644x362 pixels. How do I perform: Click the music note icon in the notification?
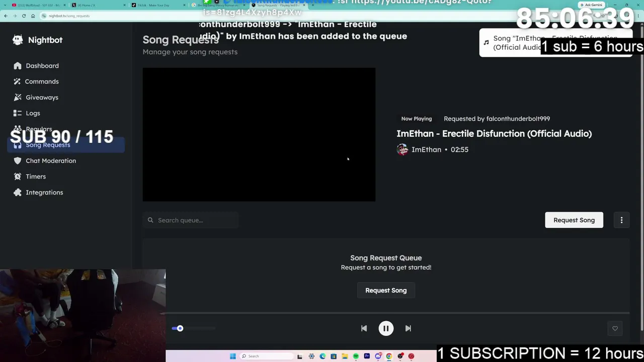(x=486, y=43)
